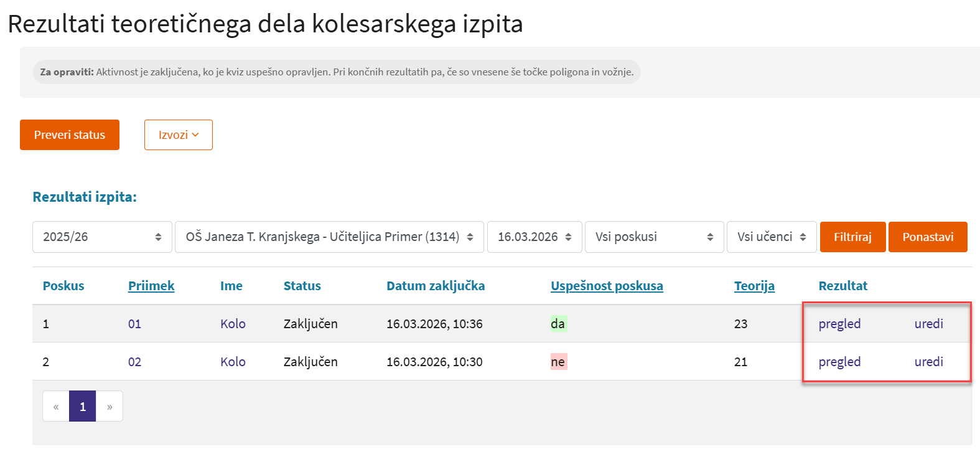The image size is (980, 454).
Task: Open surname link 01 in first row
Action: pos(134,324)
